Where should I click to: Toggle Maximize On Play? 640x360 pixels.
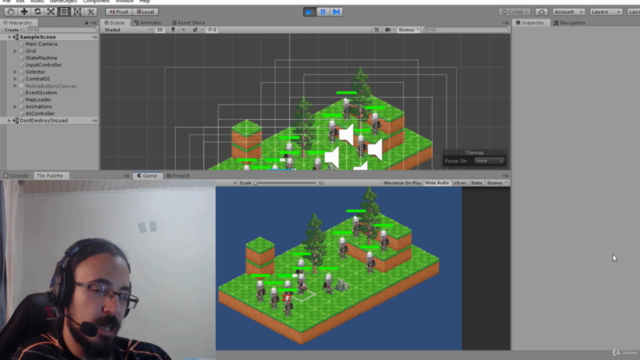click(402, 183)
